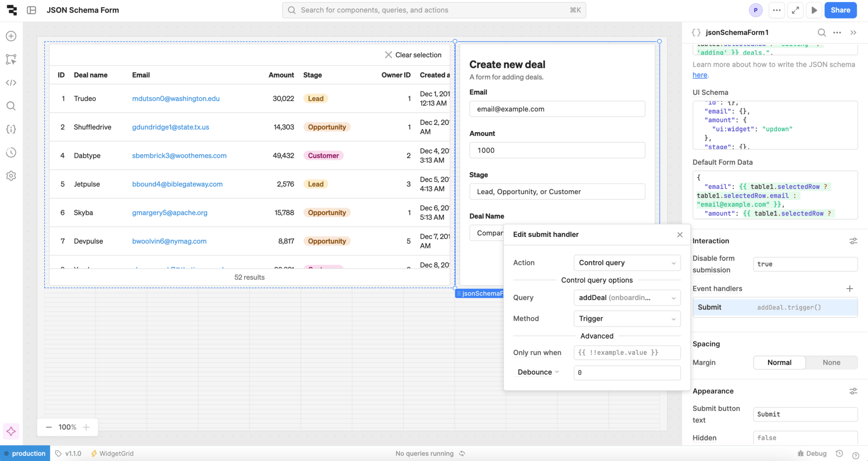This screenshot has height=461, width=868.
Task: Click the Email form input
Action: coord(557,109)
